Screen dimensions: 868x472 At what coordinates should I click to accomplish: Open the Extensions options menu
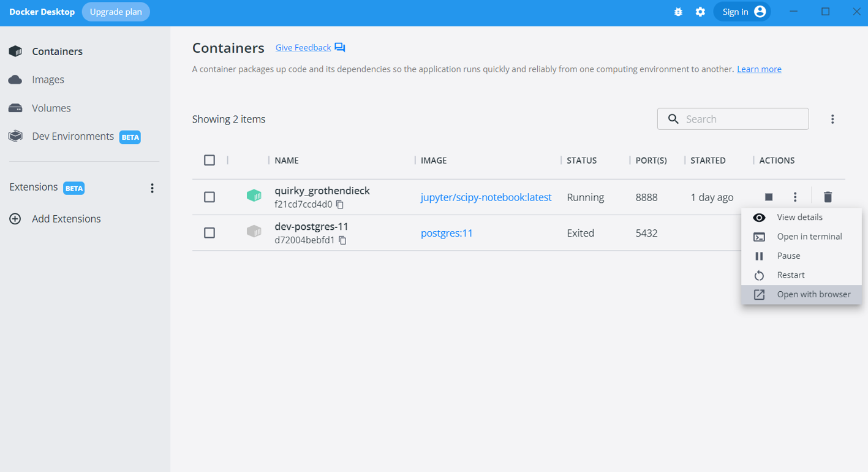[152, 188]
